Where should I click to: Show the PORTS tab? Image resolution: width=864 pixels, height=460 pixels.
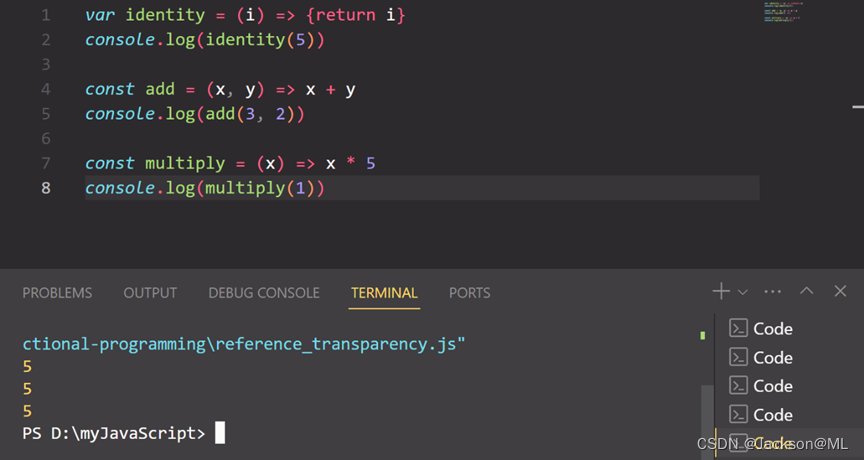point(469,293)
